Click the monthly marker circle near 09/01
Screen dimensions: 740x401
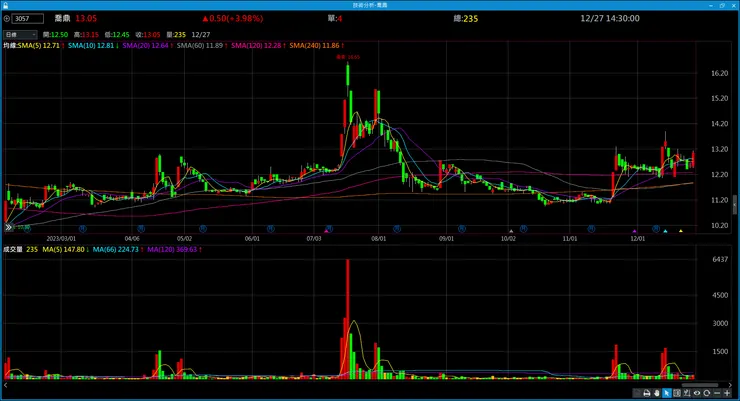point(462,229)
